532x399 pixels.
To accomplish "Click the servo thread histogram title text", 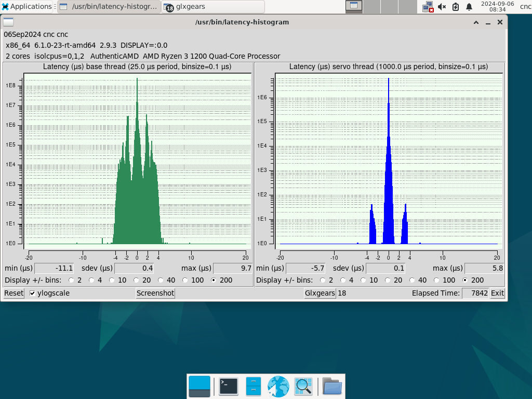I will [x=389, y=66].
